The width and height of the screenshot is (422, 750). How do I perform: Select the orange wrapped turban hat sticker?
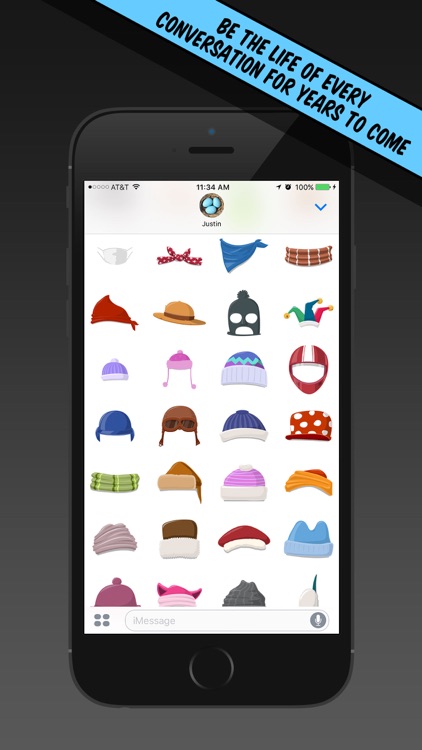(309, 482)
